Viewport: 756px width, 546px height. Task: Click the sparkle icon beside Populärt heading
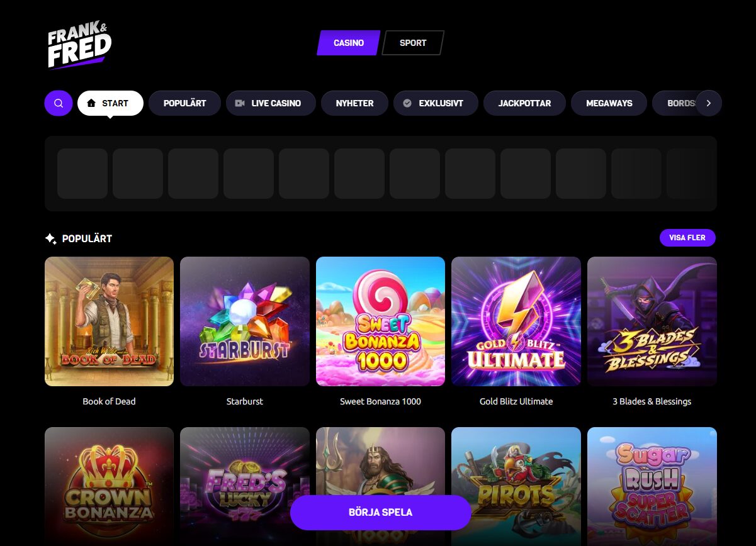click(51, 238)
